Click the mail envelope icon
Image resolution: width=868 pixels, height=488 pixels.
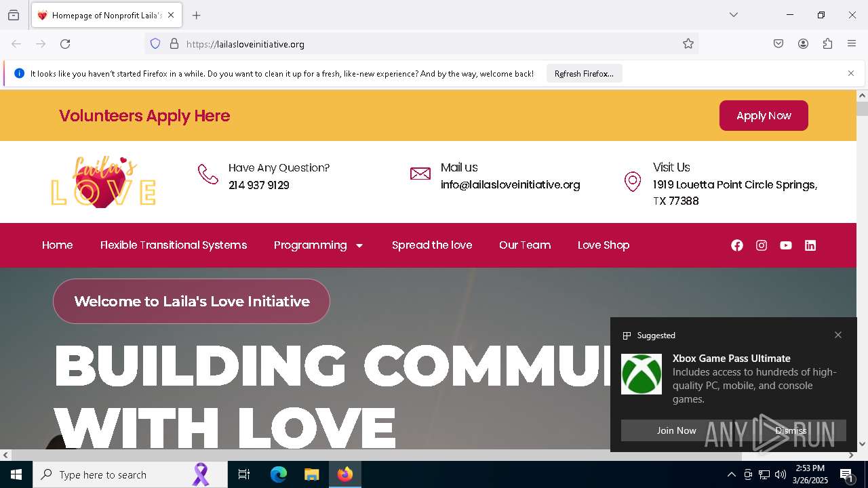[420, 174]
